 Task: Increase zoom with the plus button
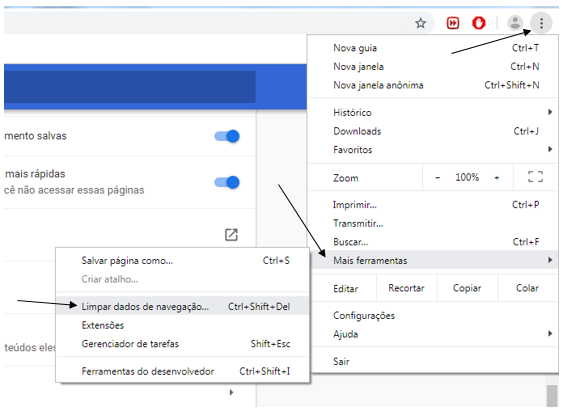[497, 177]
